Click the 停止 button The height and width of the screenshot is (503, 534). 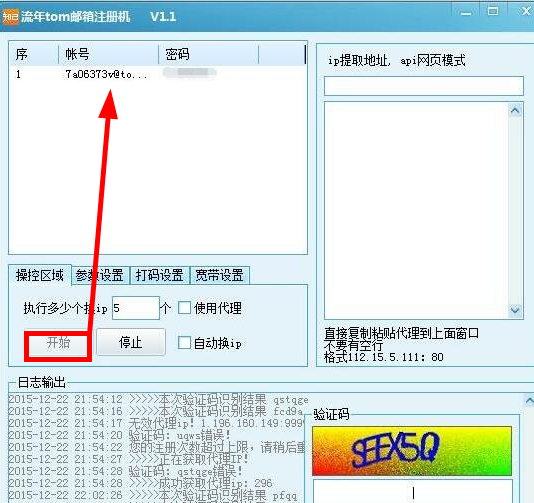click(131, 342)
